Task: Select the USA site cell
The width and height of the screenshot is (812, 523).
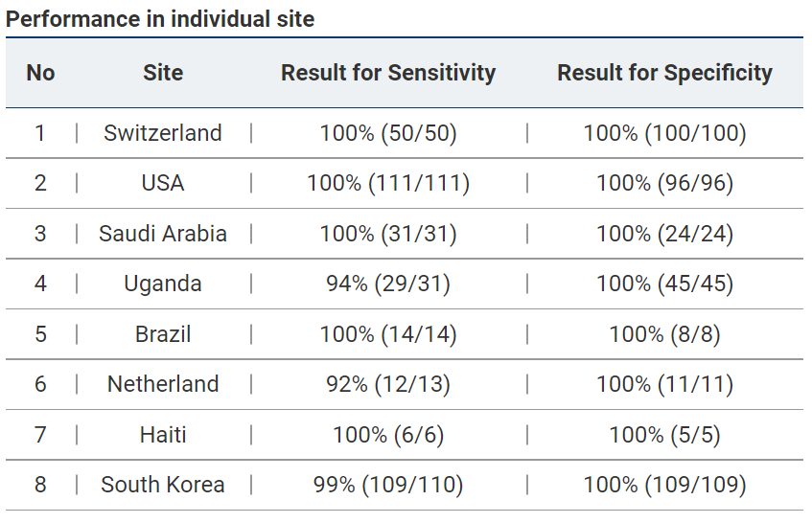Action: (x=163, y=183)
